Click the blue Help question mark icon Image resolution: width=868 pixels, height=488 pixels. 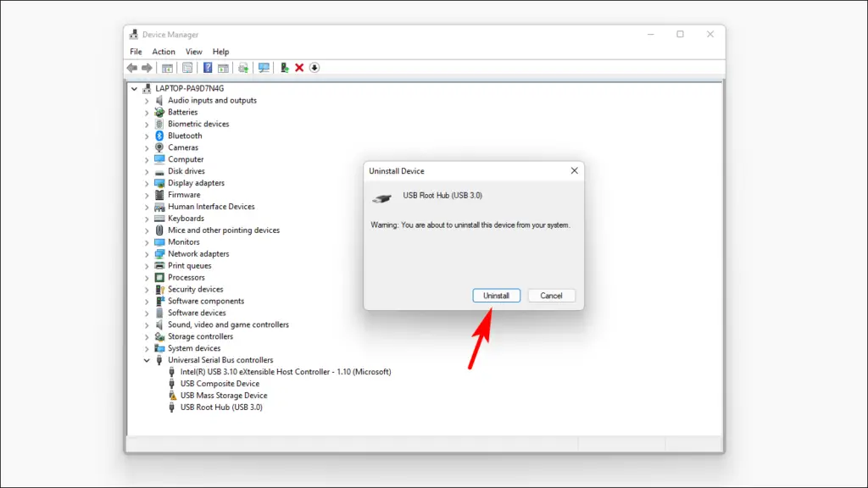coord(208,68)
